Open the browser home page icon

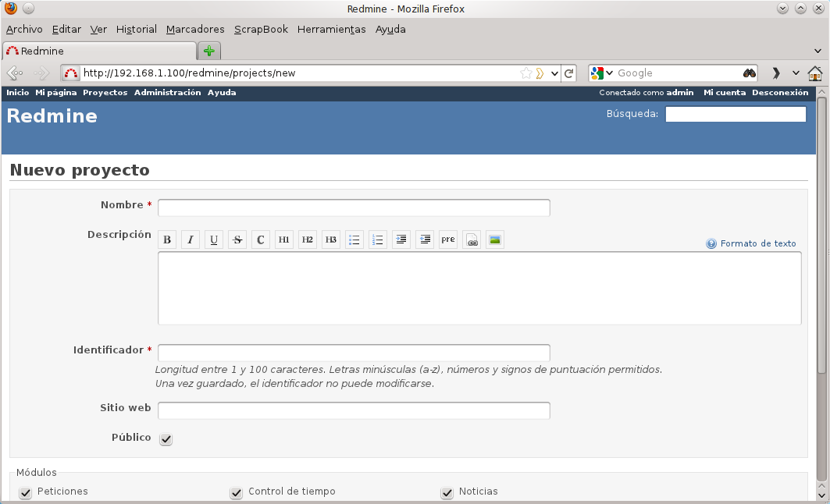(815, 73)
